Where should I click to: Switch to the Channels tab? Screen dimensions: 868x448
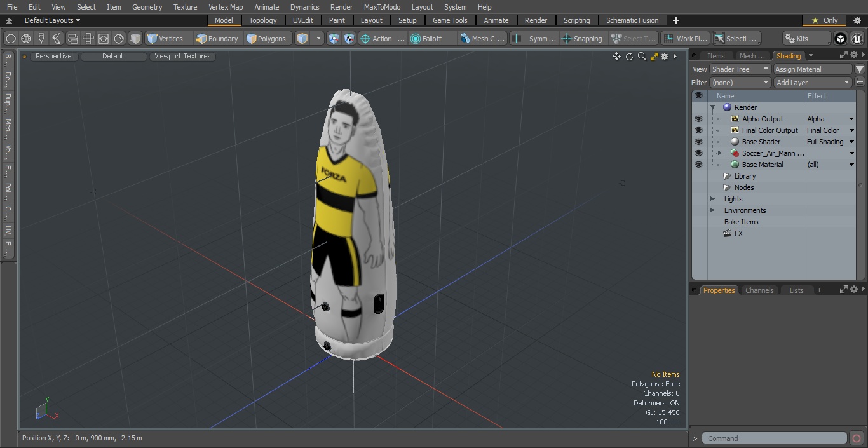(x=759, y=290)
